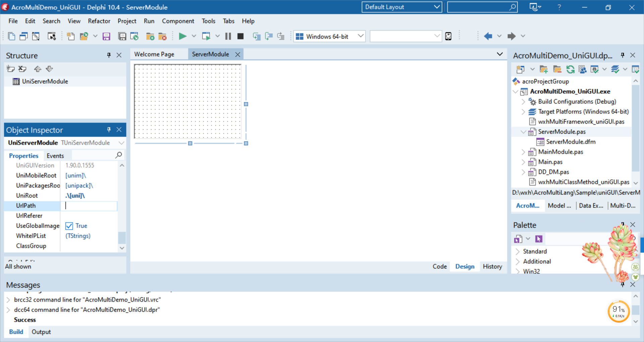
Task: Click the Structure new item icon
Action: (x=11, y=69)
